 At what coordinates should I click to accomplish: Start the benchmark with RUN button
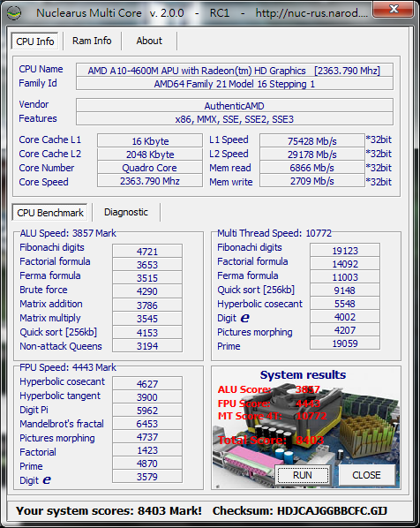click(303, 475)
